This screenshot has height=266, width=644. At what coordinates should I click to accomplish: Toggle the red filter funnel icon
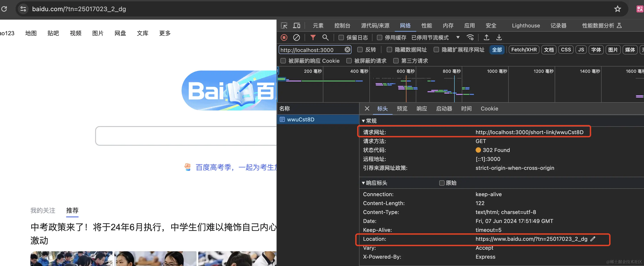click(313, 37)
